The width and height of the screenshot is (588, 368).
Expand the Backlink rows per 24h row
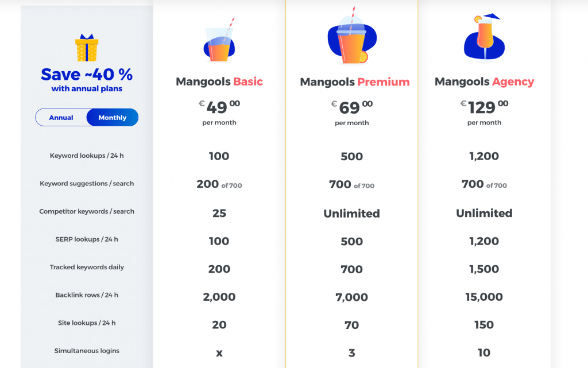coord(87,295)
